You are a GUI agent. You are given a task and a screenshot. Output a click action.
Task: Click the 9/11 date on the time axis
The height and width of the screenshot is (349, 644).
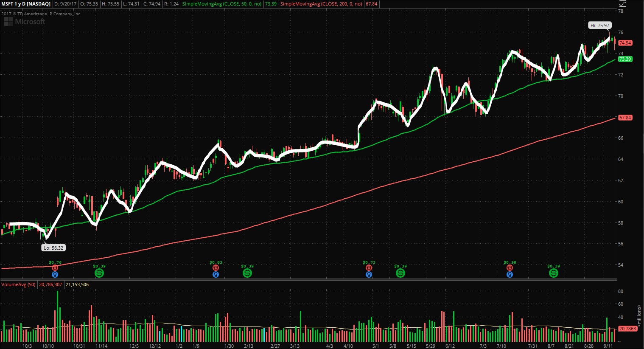point(607,346)
